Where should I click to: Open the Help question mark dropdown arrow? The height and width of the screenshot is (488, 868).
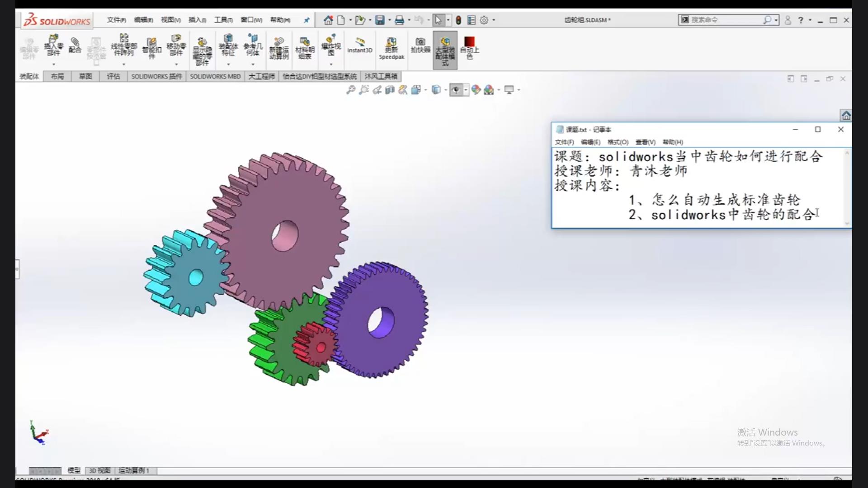tap(810, 20)
